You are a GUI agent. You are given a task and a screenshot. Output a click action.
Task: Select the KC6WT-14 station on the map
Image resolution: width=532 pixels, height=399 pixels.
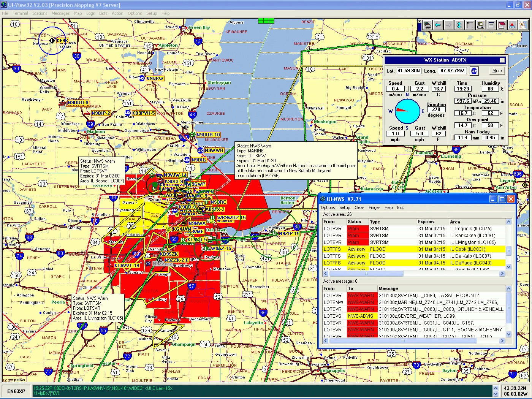(x=127, y=266)
